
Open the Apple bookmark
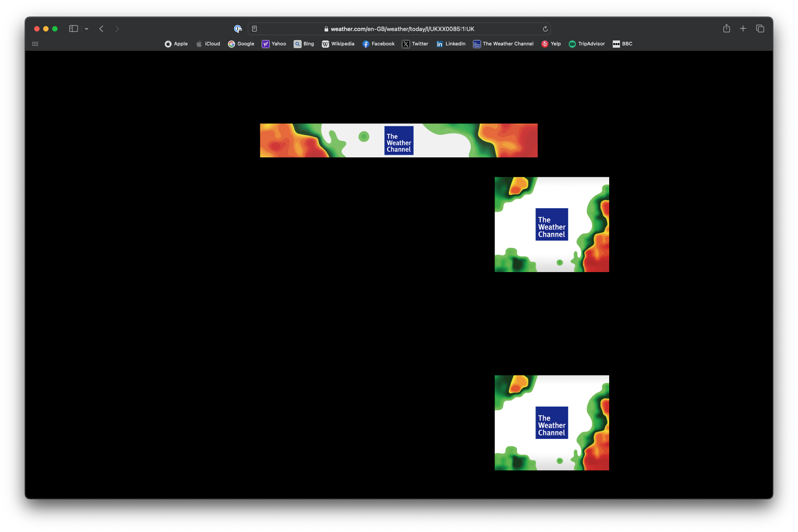tap(176, 44)
